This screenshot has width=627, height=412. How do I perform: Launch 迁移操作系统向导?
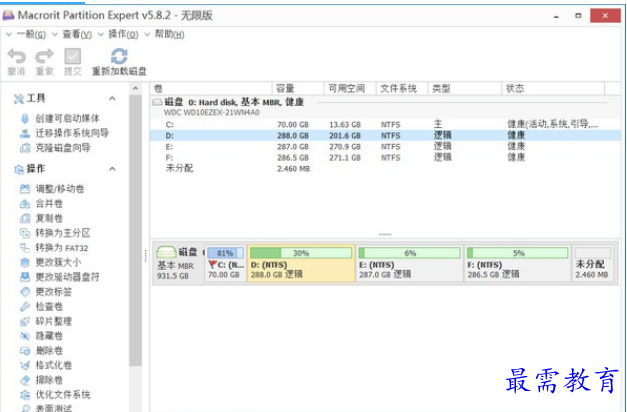click(x=72, y=133)
